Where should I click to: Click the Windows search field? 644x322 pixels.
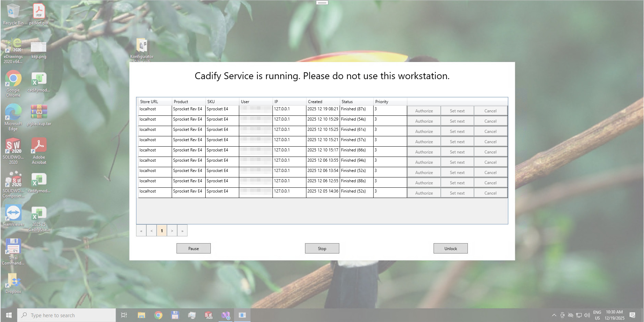click(x=66, y=315)
